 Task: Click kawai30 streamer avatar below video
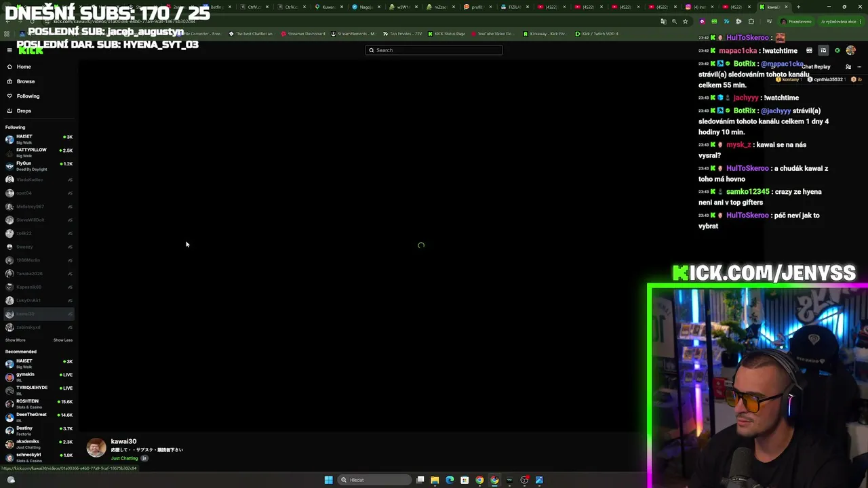click(96, 447)
